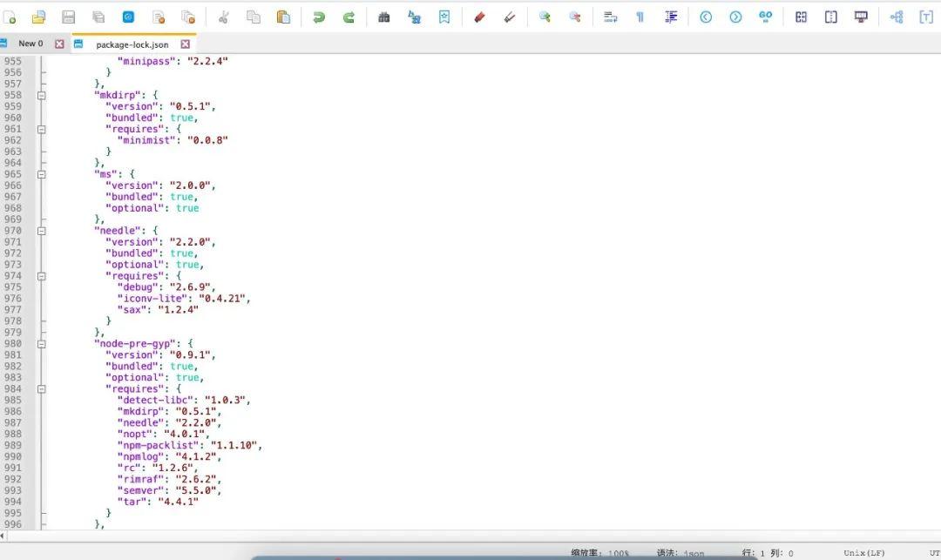Switch to the New 0 tab
Viewport: 941px width, 560px height.
coord(31,43)
